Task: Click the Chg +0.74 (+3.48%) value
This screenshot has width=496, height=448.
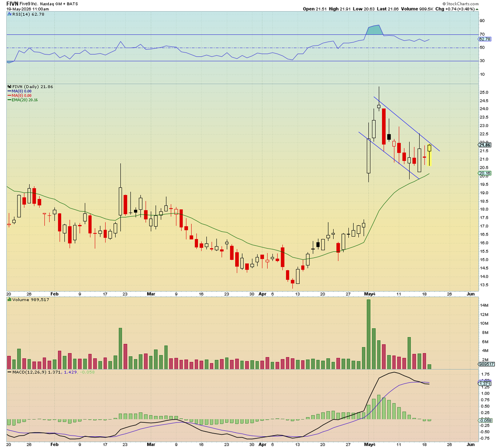Action: coord(455,9)
